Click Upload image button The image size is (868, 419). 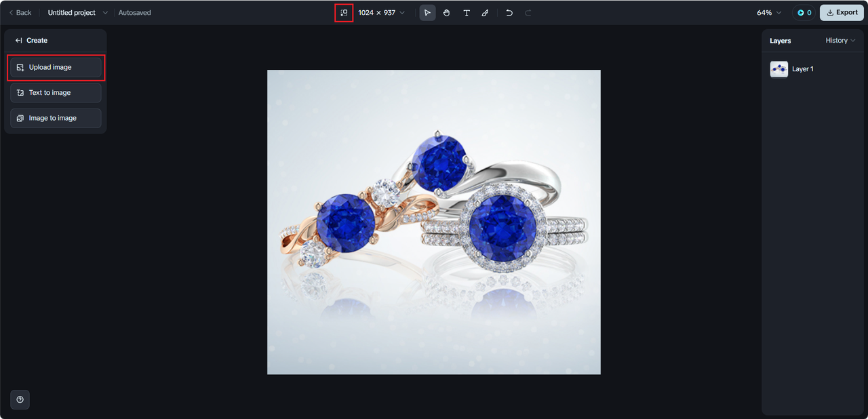pos(56,67)
